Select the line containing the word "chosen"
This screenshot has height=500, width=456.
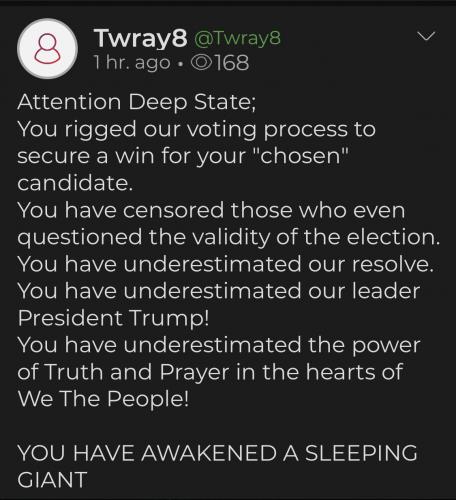[183, 156]
